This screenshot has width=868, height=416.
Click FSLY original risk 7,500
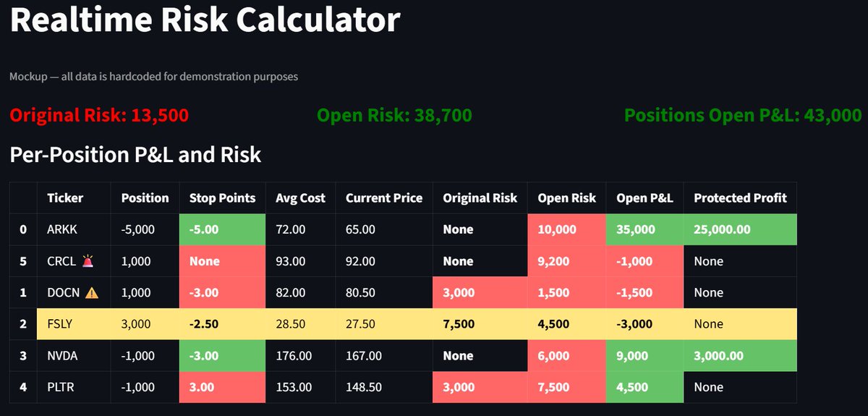(459, 324)
